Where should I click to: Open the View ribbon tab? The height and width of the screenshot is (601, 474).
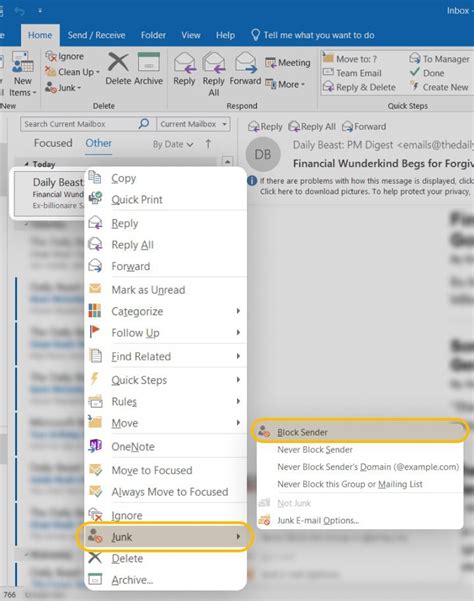pyautogui.click(x=191, y=35)
